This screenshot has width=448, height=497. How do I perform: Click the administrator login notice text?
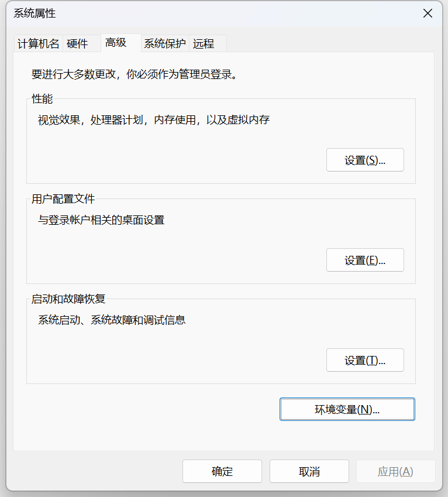pos(135,74)
